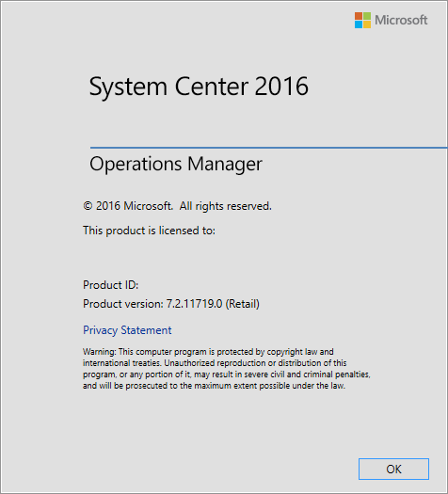
Task: Click the blue separator line below the heading
Action: [x=269, y=147]
